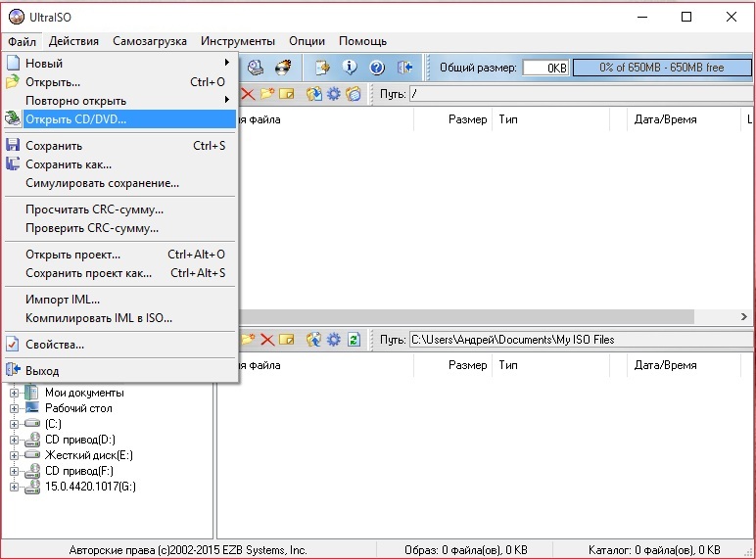The image size is (756, 559).
Task: Click the local Путь field with My ISO Files
Action: 582,340
